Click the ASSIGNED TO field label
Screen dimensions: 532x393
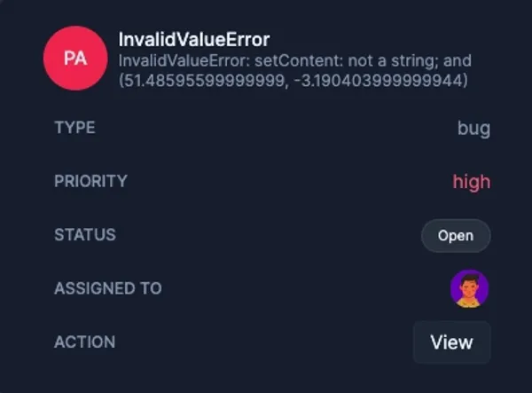107,288
